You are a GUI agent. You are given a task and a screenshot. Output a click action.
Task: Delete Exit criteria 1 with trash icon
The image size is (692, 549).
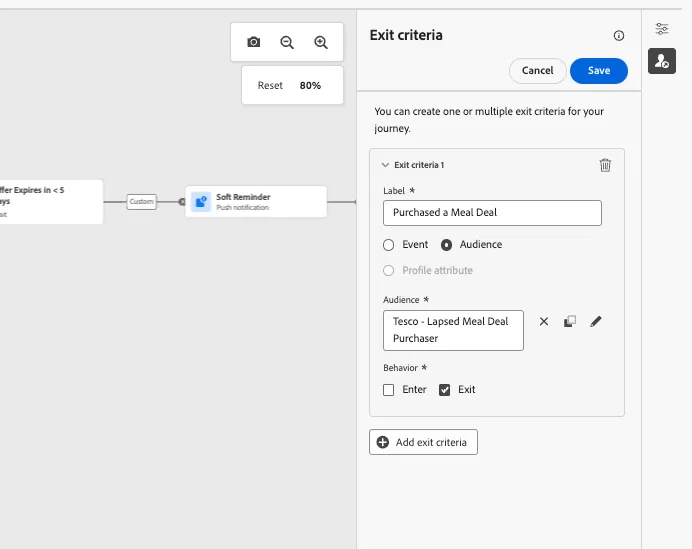605,165
